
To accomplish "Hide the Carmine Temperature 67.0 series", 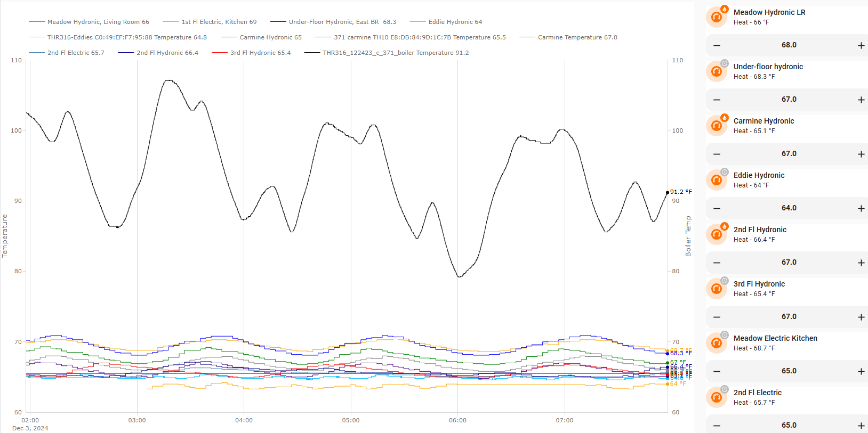I will click(568, 37).
